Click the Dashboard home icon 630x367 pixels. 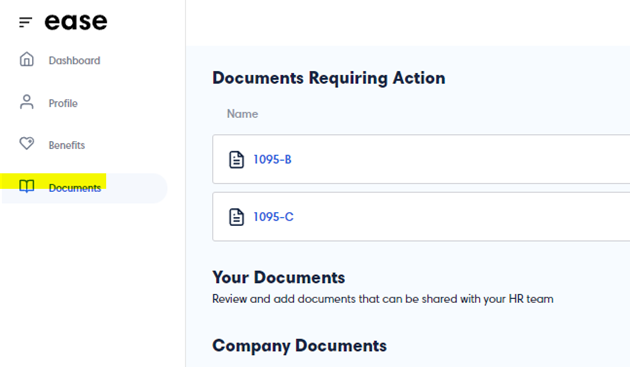(x=27, y=59)
